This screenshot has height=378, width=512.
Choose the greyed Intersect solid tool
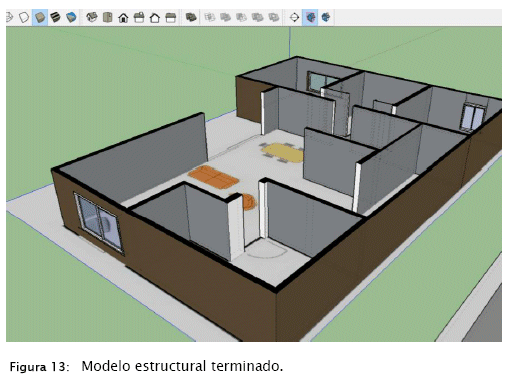pos(210,17)
